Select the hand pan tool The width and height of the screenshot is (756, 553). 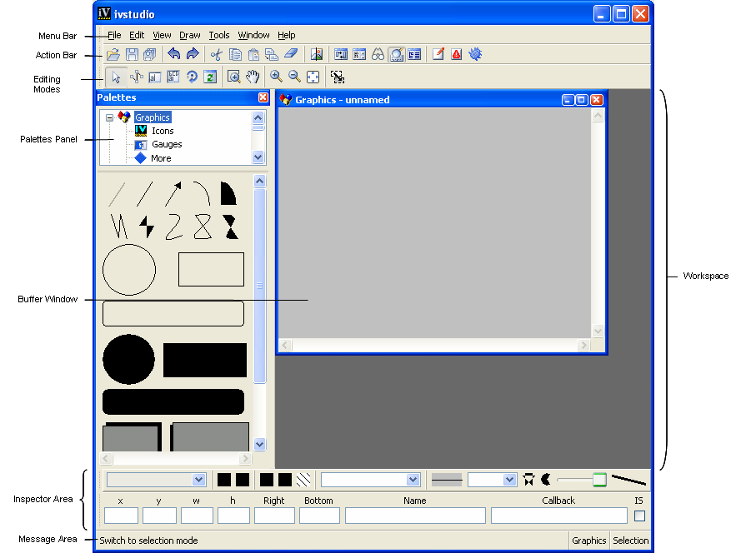pos(253,77)
